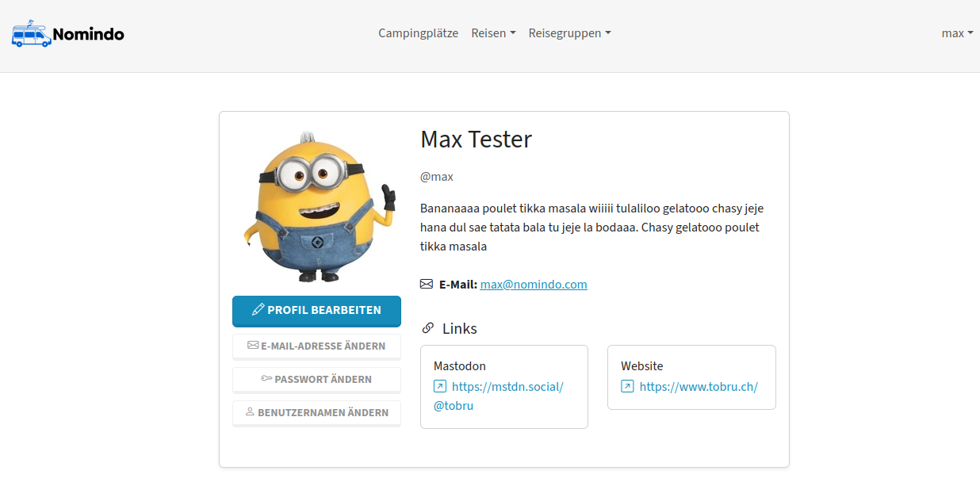Click the chain link icon beside Links heading

428,327
